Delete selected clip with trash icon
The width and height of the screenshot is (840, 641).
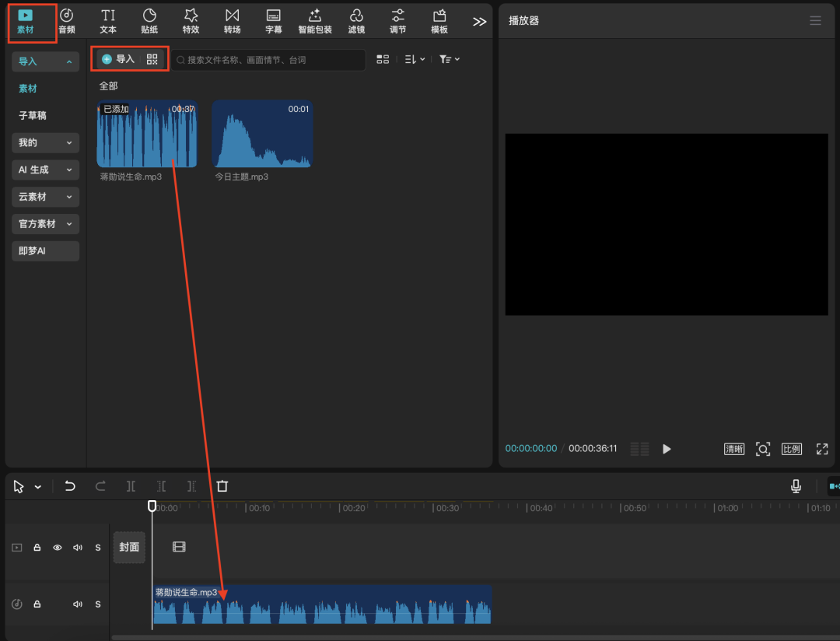coord(222,486)
